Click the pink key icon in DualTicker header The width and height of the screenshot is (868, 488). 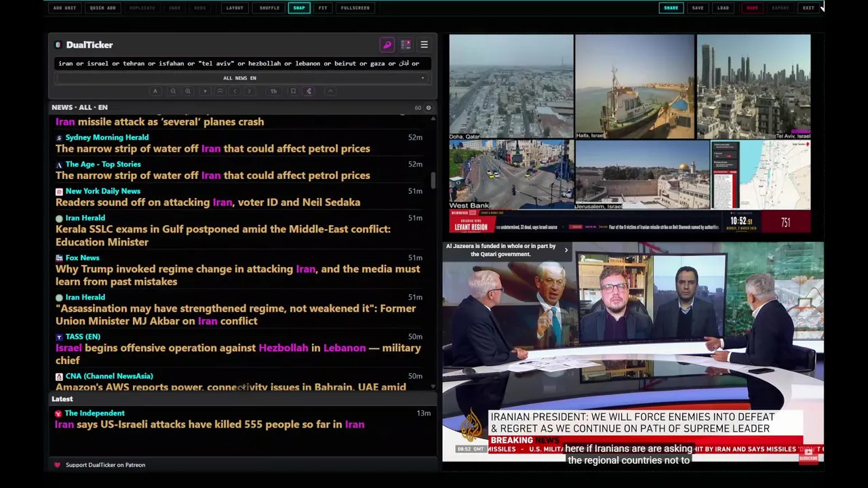tap(387, 45)
